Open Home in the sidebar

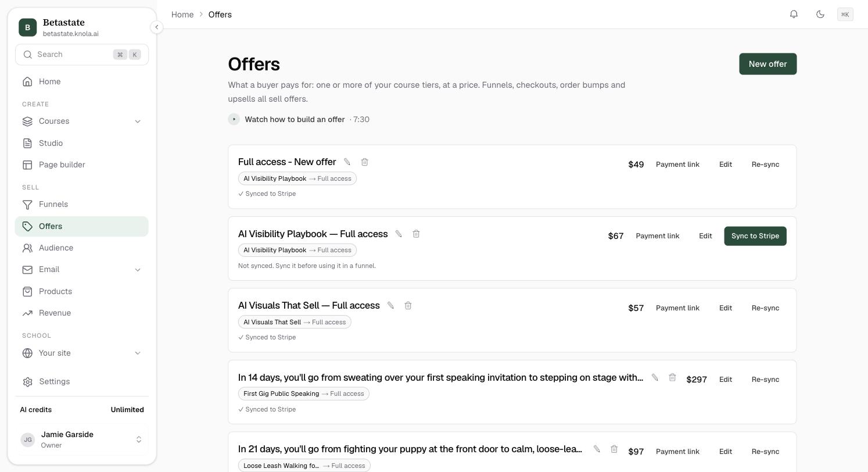(x=82, y=82)
